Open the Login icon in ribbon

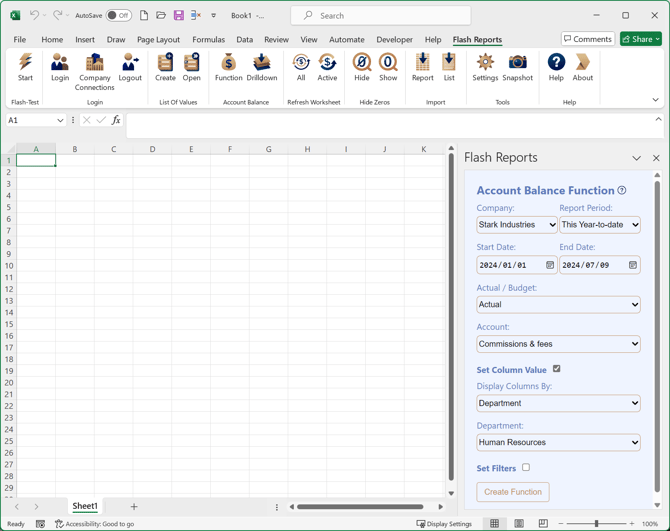[x=60, y=67]
